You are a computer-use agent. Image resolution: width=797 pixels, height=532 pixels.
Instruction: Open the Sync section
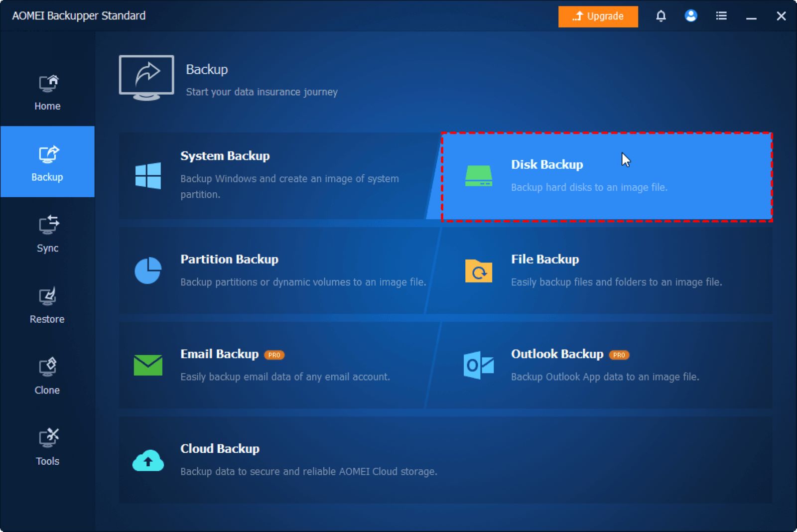click(x=47, y=233)
